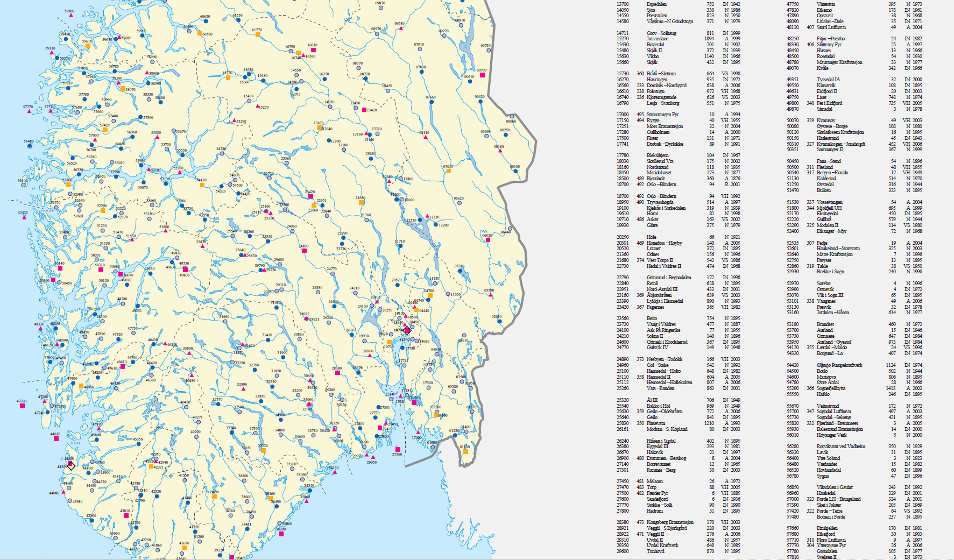The width and height of the screenshot is (954, 560).
Task: Select the Drammen–Berskog station row
Action: click(x=679, y=458)
